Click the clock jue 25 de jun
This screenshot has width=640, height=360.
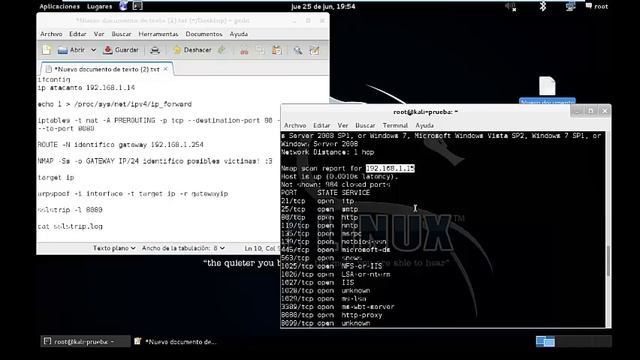[x=323, y=7]
